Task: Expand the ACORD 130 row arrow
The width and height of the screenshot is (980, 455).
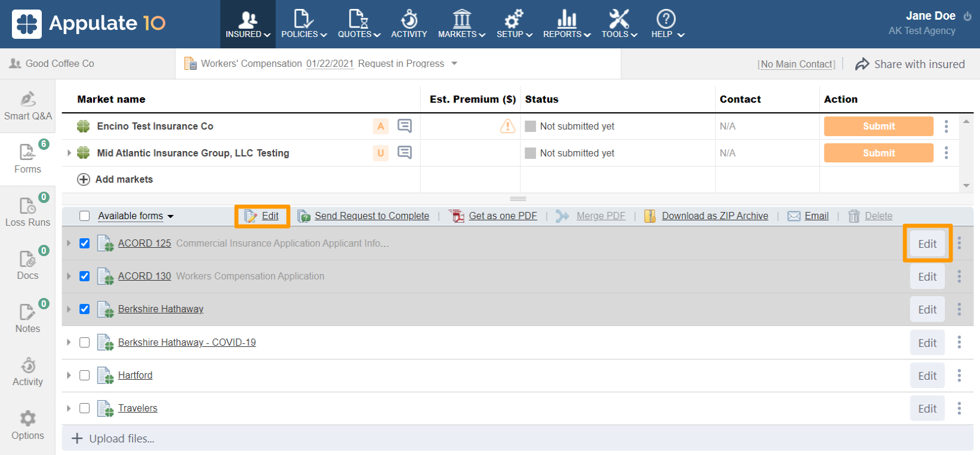Action: pyautogui.click(x=69, y=276)
